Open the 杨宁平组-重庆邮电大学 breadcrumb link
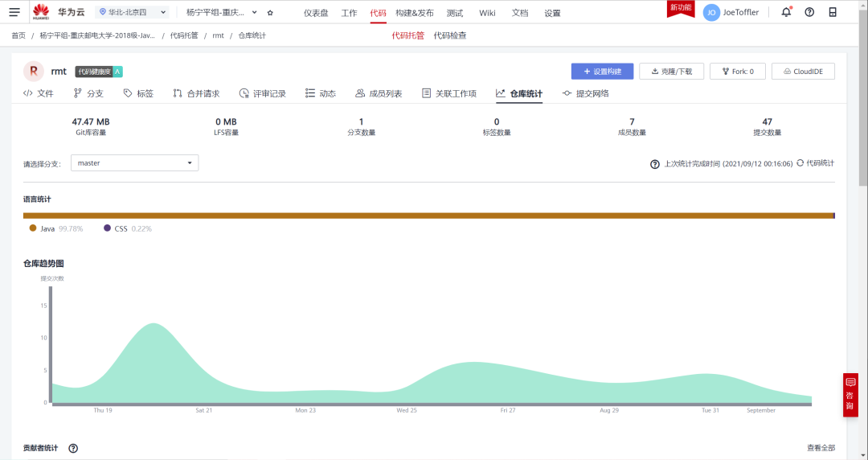 97,35
